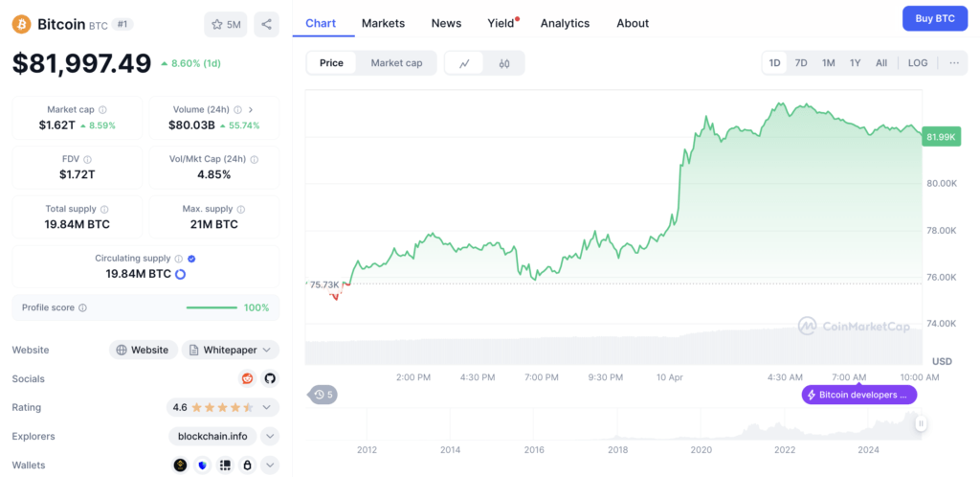The width and height of the screenshot is (980, 477).
Task: Click the #1 rank badge
Action: (122, 24)
